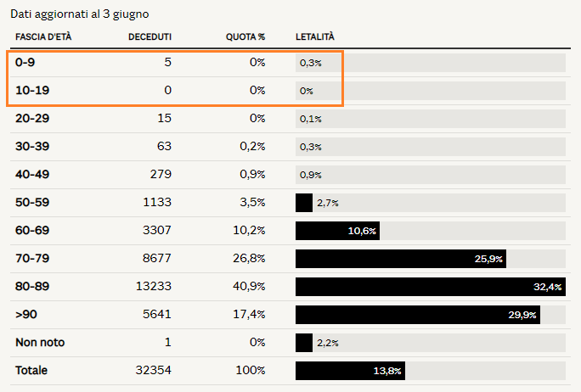The height and width of the screenshot is (392, 581).
Task: Click the 60-69 lethality bar showing 10,6%
Action: 337,231
